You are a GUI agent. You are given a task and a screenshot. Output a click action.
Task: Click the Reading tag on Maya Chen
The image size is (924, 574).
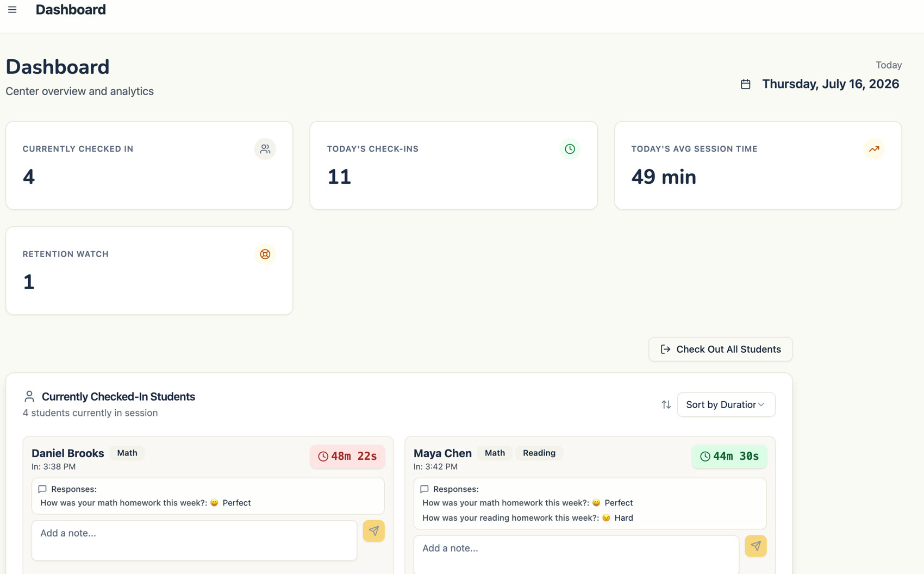point(539,453)
